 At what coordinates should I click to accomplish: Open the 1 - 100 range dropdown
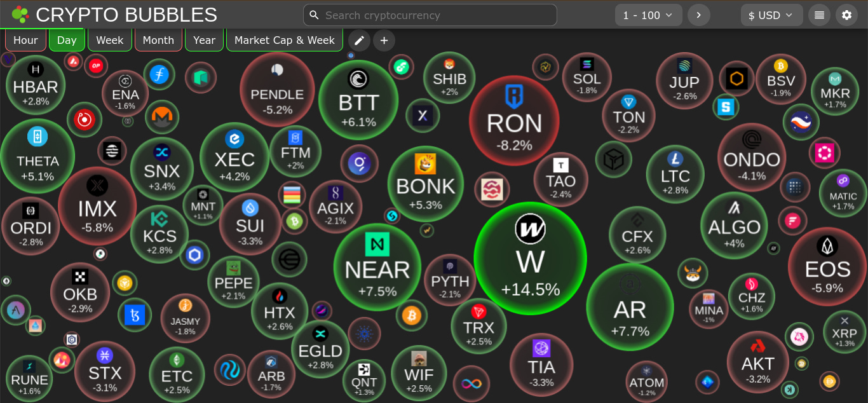click(649, 15)
